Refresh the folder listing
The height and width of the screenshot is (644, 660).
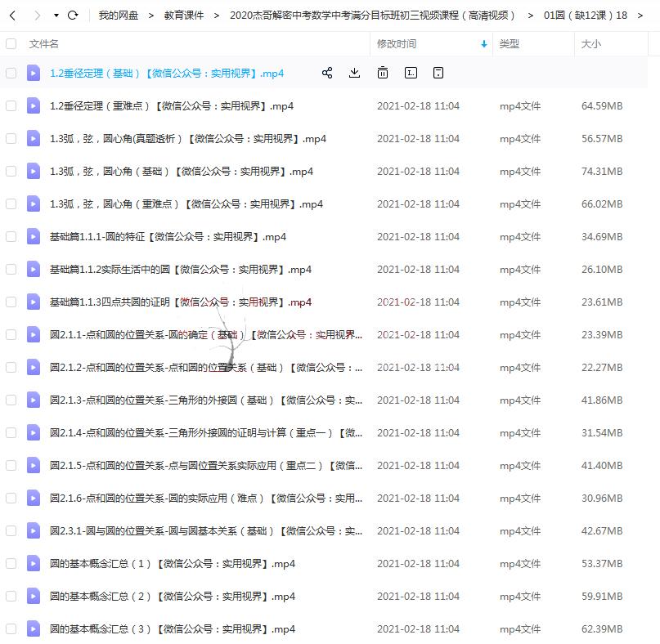[x=73, y=16]
